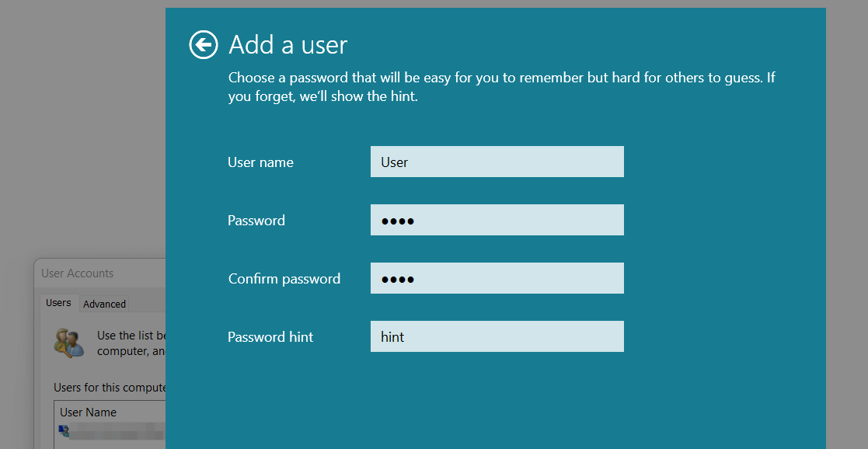Click the "Add a user" heading
868x449 pixels.
point(288,44)
